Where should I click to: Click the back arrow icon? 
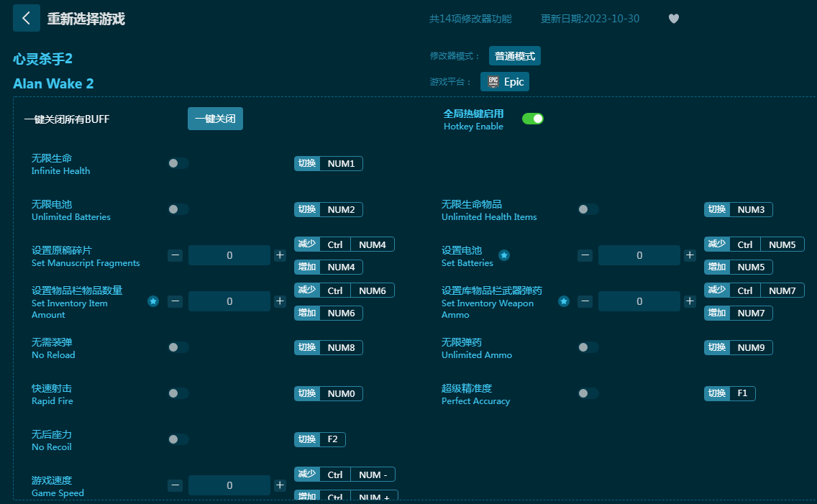pyautogui.click(x=26, y=18)
